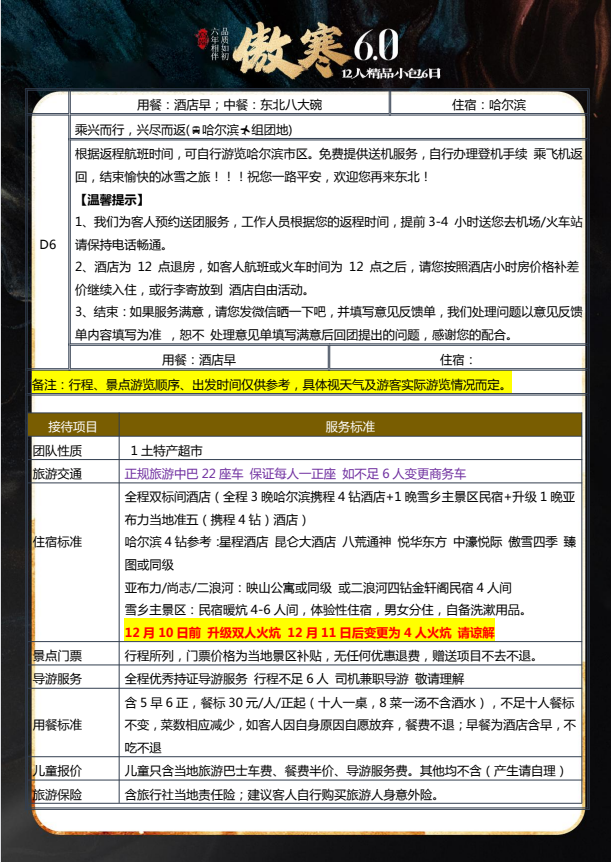Select the heading 乘兴而行，兴尽而返
Image resolution: width=611 pixels, height=862 pixels.
click(x=131, y=130)
